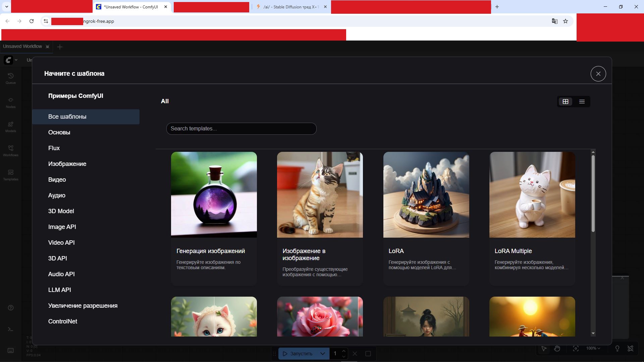Close the template dialog with X button
This screenshot has height=362, width=644.
[x=598, y=74]
